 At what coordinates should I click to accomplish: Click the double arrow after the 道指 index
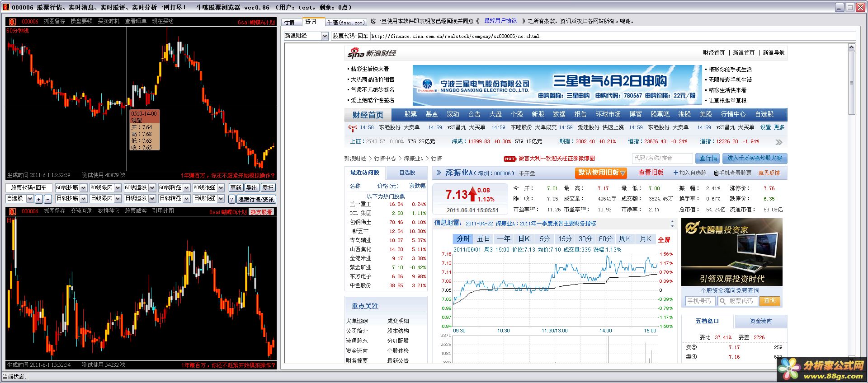coord(778,142)
